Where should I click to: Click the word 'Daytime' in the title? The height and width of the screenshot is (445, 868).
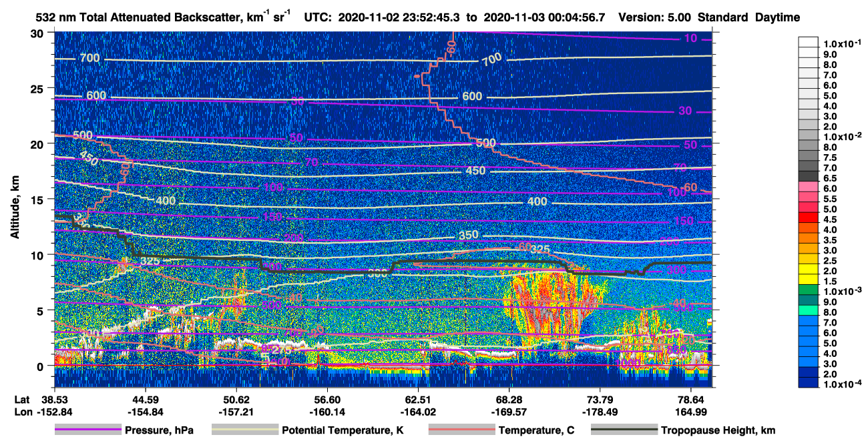(x=777, y=17)
